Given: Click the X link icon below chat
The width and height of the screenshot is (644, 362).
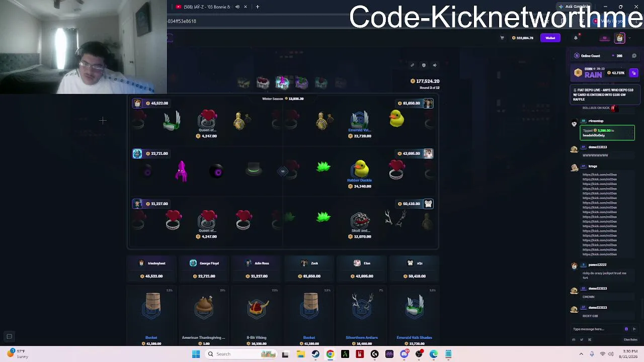Looking at the screenshot, I should tap(590, 340).
